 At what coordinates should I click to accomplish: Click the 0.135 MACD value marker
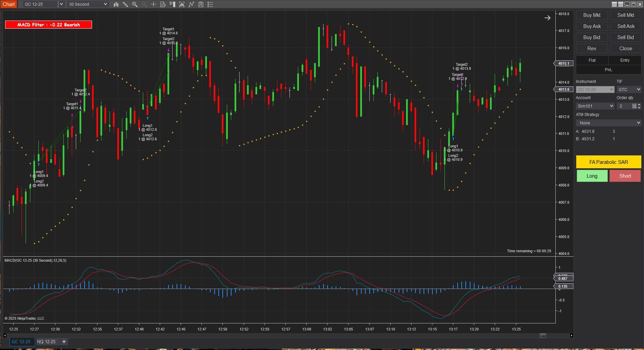(x=563, y=286)
